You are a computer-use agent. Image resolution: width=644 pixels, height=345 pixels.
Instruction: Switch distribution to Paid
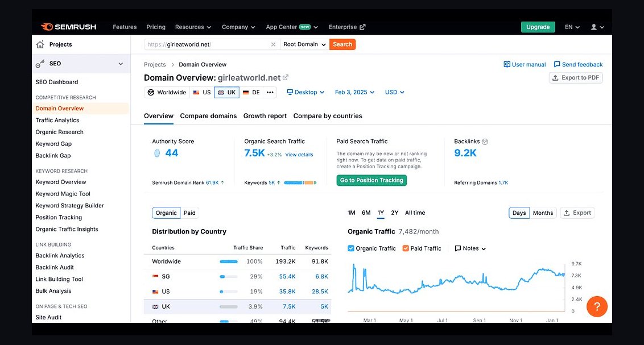[x=189, y=213]
